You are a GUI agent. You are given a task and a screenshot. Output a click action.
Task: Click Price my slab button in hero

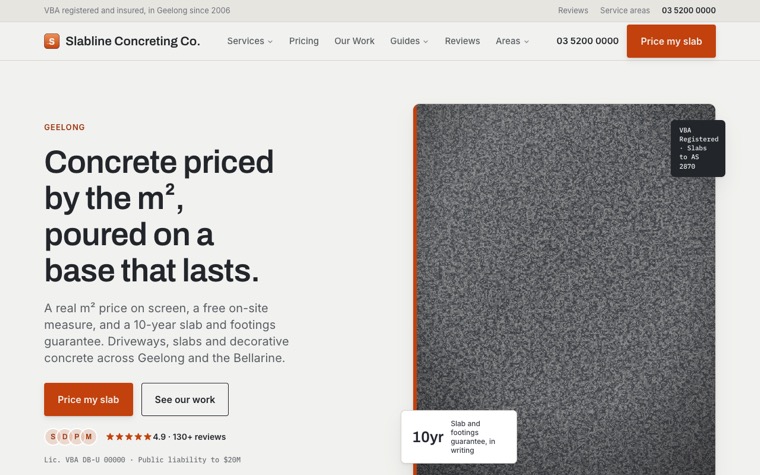click(88, 399)
